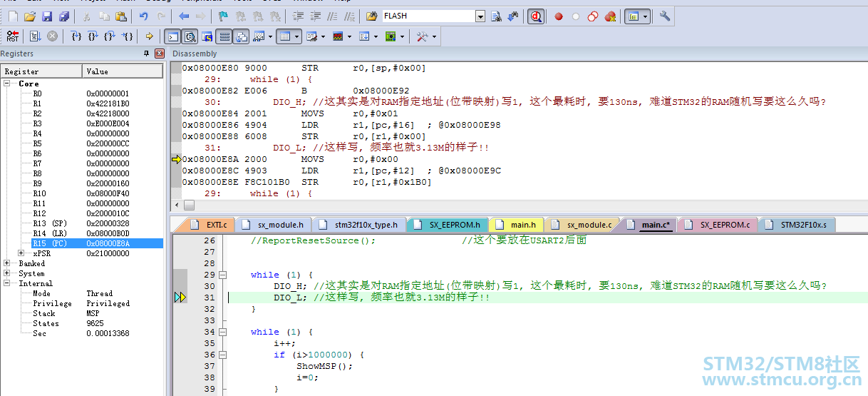Toggle Command window visibility
The image size is (868, 396).
[172, 36]
